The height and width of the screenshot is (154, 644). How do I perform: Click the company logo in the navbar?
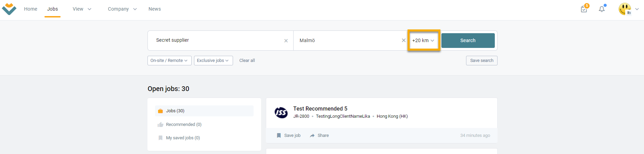click(x=9, y=9)
